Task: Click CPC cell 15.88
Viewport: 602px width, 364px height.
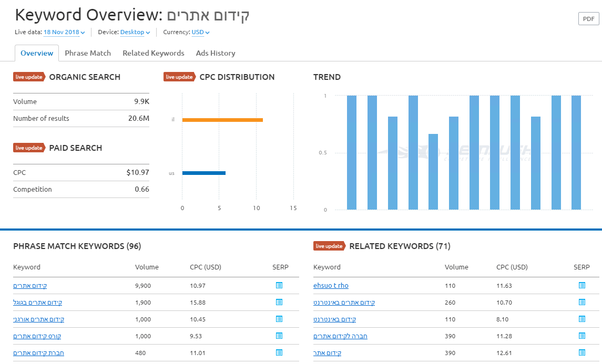Action: 198,303
